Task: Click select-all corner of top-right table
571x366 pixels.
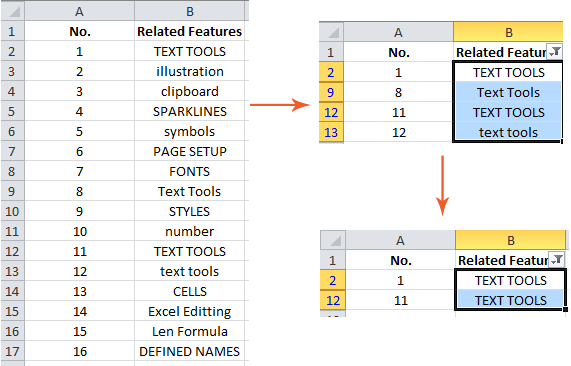Action: click(331, 32)
